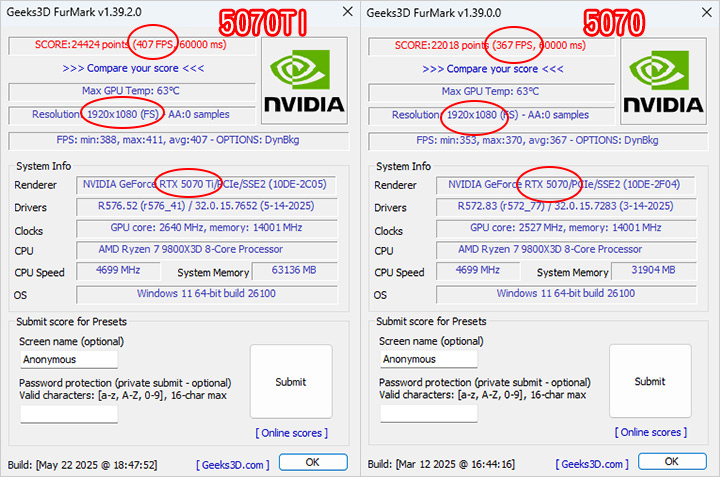This screenshot has height=477, width=720.
Task: Click the Build May 22 2025 text
Action: click(x=82, y=465)
